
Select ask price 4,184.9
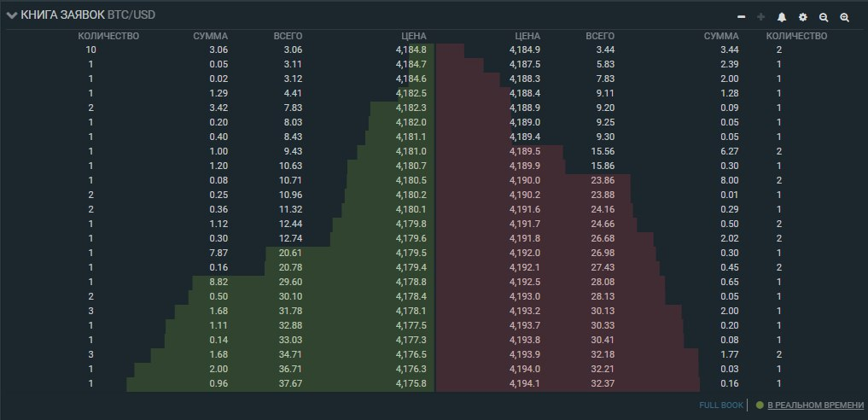click(525, 50)
